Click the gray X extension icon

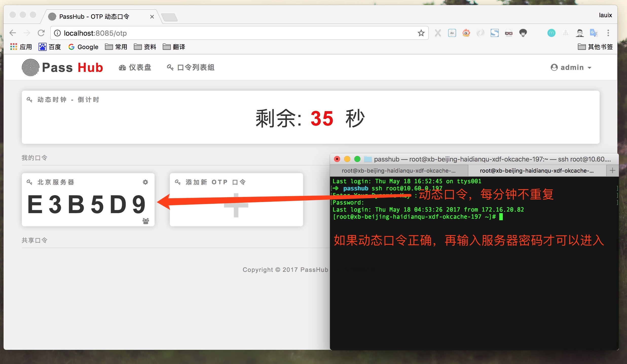coord(438,33)
